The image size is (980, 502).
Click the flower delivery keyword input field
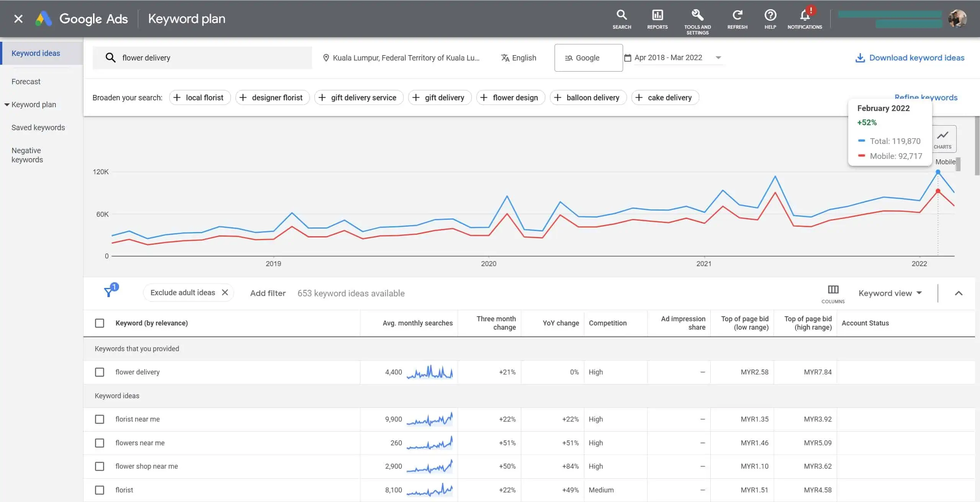[x=202, y=58]
